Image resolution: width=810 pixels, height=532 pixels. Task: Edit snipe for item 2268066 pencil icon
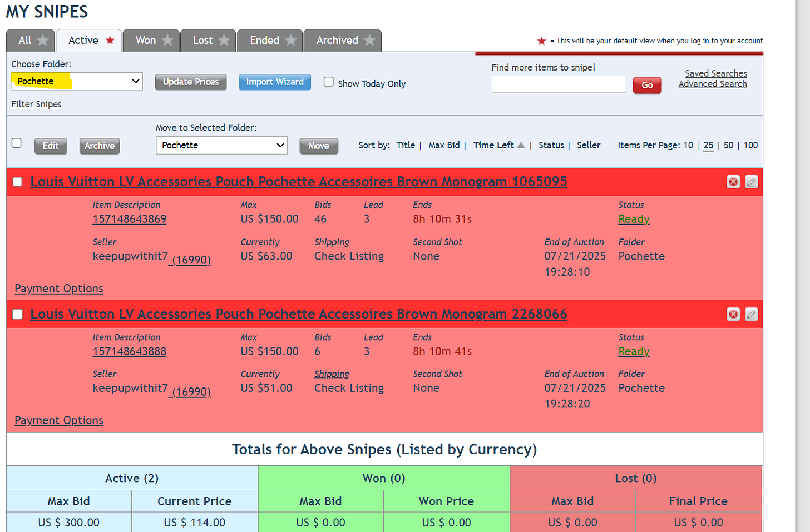[751, 314]
